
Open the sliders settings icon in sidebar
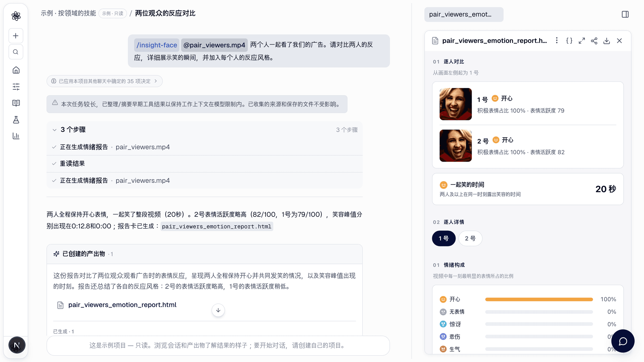click(16, 87)
